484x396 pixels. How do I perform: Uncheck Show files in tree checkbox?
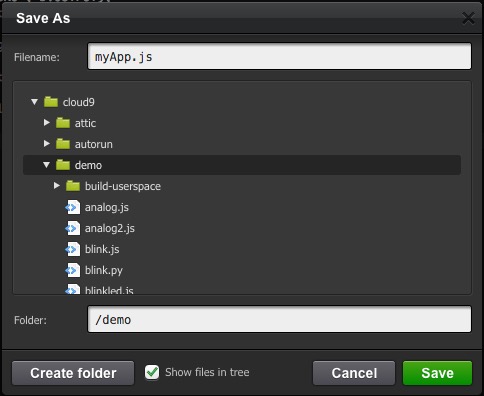coord(152,372)
